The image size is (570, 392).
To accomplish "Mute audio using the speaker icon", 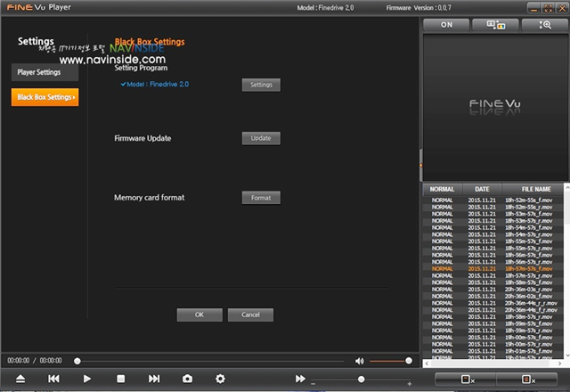I will click(x=359, y=361).
